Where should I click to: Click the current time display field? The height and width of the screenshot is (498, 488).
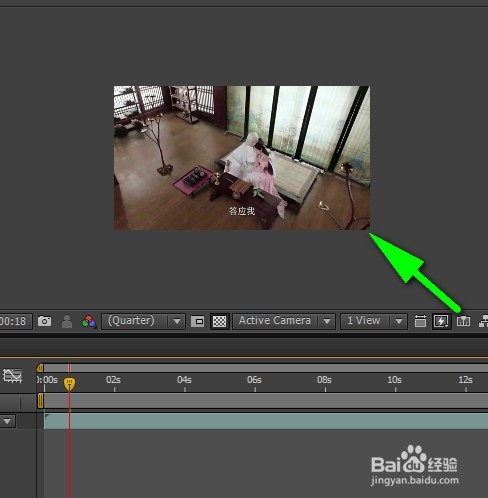click(x=15, y=321)
